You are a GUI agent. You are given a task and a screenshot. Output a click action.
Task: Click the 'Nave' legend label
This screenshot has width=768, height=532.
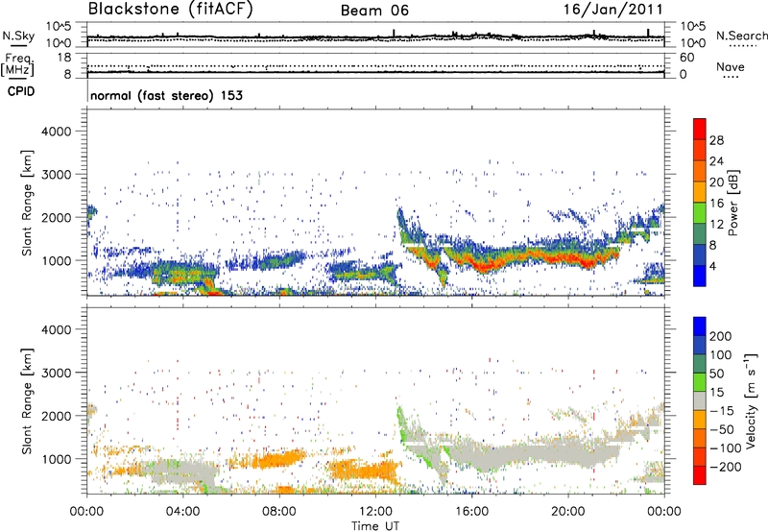coord(731,67)
